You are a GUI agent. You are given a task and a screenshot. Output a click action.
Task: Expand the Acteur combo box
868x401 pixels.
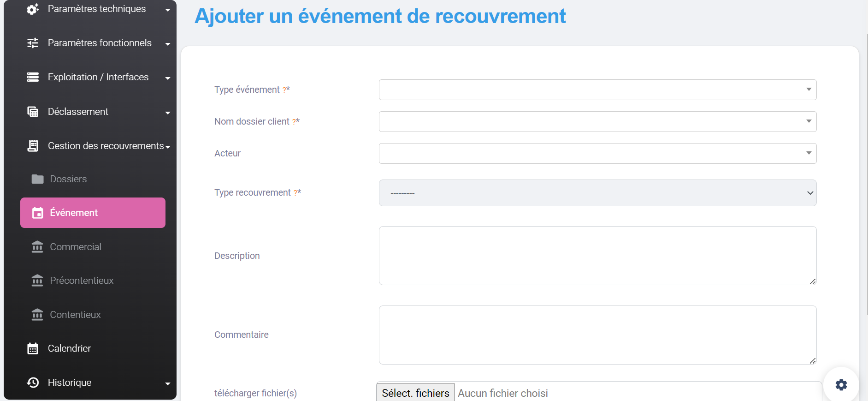(x=597, y=153)
